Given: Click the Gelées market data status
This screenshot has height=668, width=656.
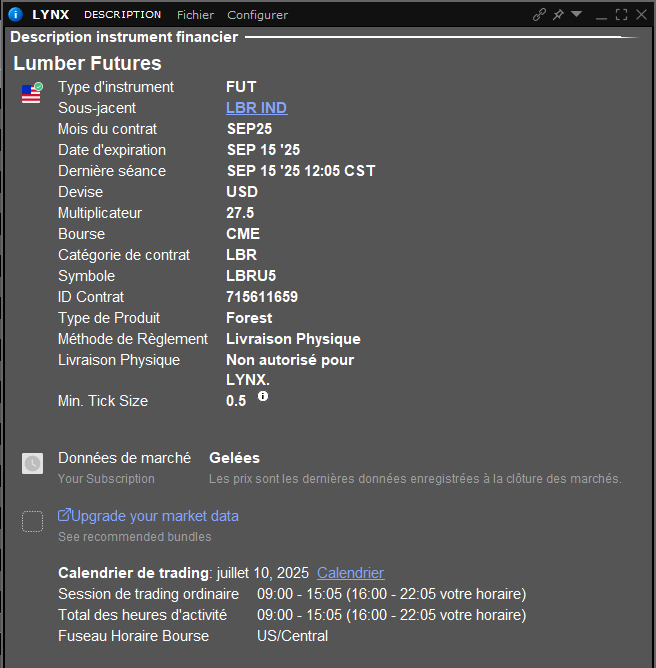Looking at the screenshot, I should click(234, 458).
